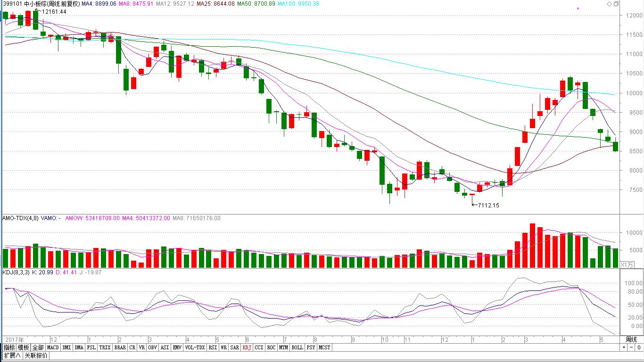
Task: Click the small magenta x marker on chart
Action: click(x=578, y=8)
